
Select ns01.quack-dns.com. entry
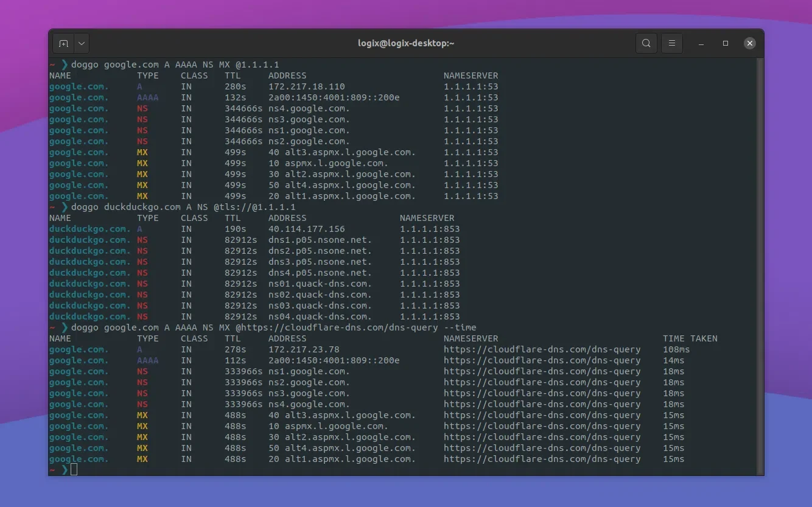pos(320,284)
